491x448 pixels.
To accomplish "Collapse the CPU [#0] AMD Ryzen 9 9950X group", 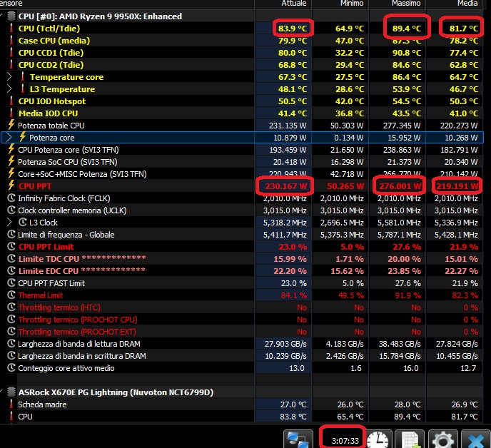I will (2, 16).
